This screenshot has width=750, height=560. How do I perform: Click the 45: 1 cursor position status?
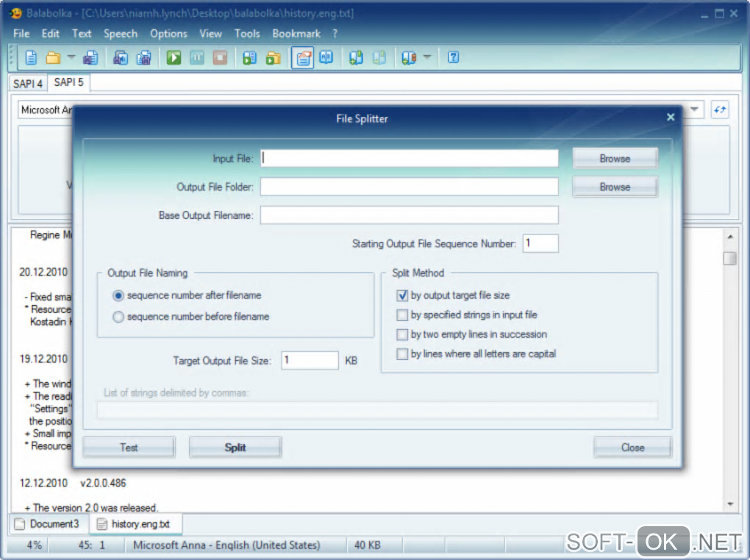pyautogui.click(x=91, y=545)
